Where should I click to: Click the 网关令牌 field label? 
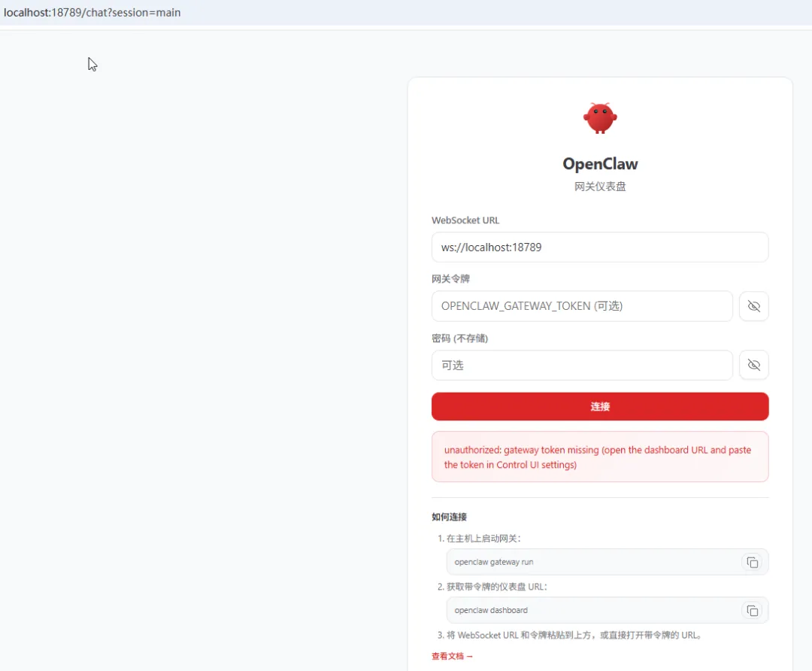tap(450, 279)
